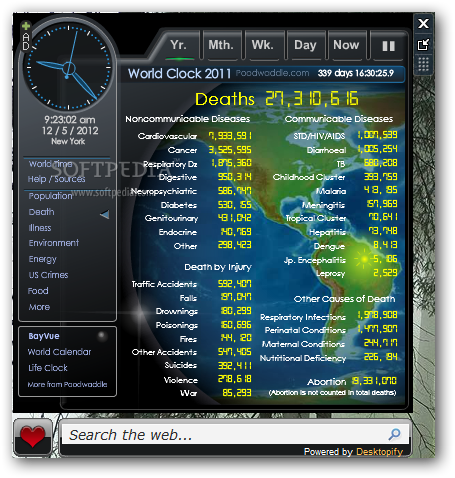Pause the counter with the pause button
This screenshot has width=455, height=478.
[x=388, y=46]
